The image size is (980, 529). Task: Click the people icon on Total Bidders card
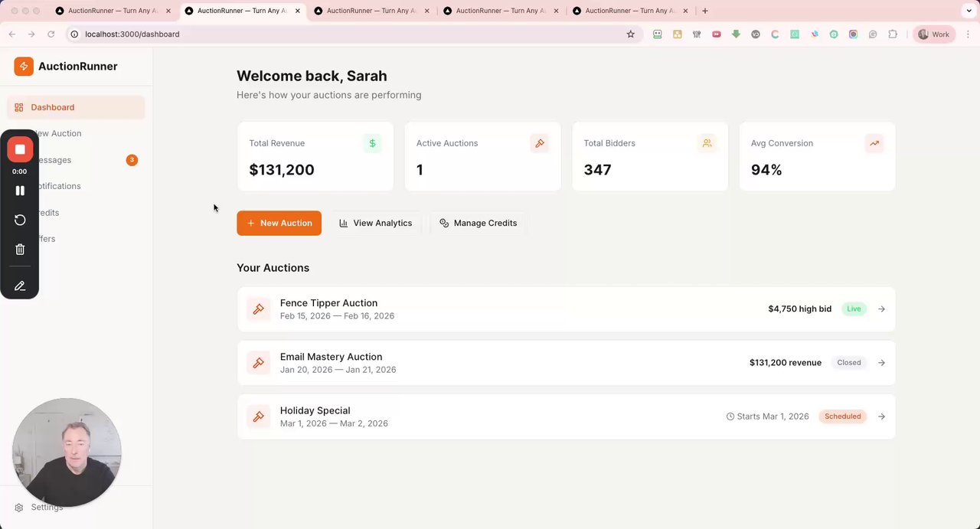(707, 143)
